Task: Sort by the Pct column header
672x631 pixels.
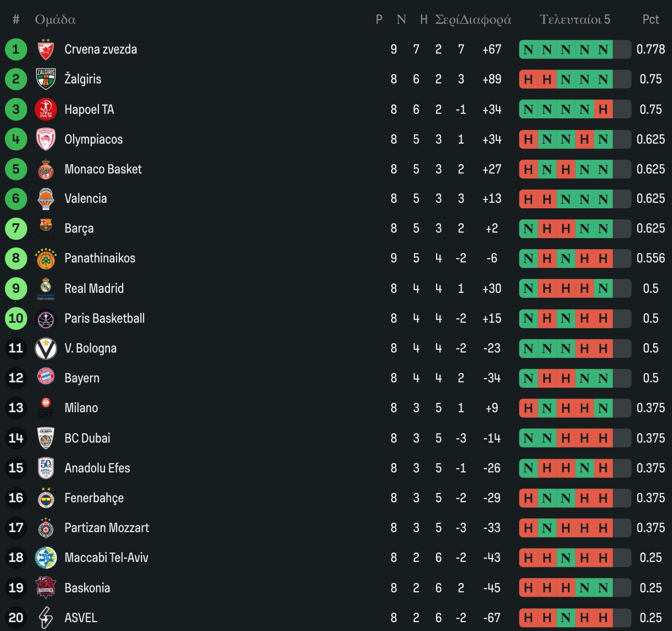Action: point(650,19)
